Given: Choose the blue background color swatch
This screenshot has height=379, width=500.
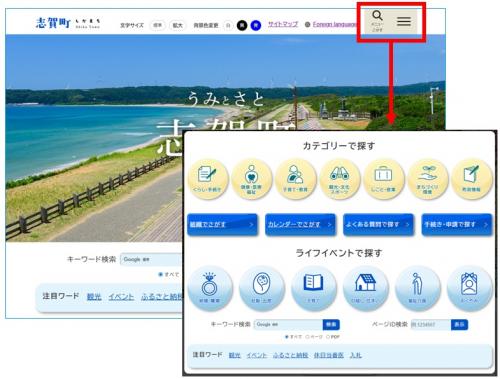Looking at the screenshot, I should tap(256, 25).
